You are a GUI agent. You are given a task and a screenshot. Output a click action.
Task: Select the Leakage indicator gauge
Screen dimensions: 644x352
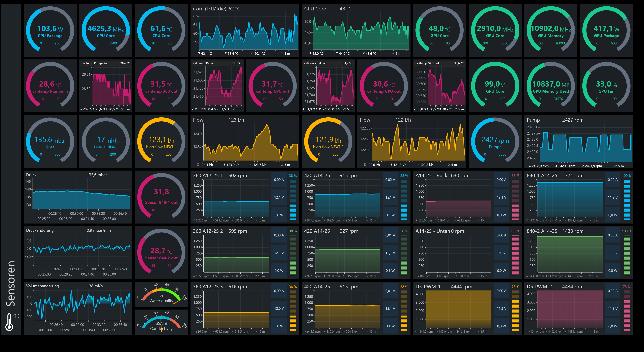[106, 141]
